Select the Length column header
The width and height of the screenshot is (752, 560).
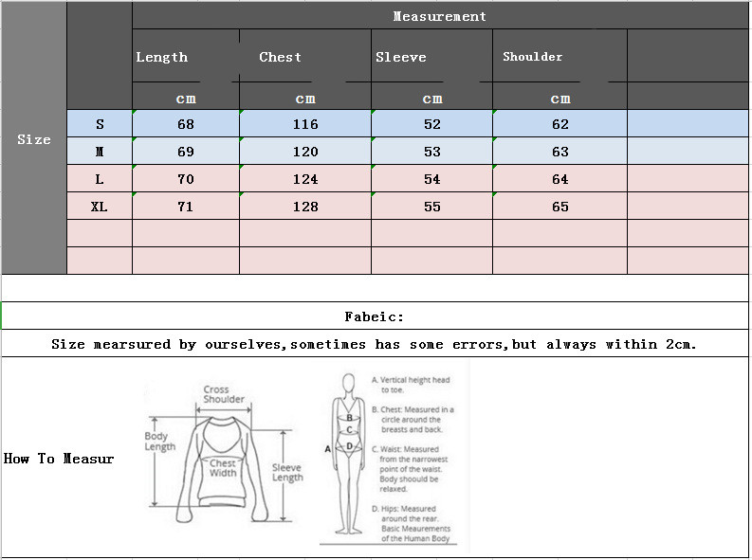click(x=162, y=57)
